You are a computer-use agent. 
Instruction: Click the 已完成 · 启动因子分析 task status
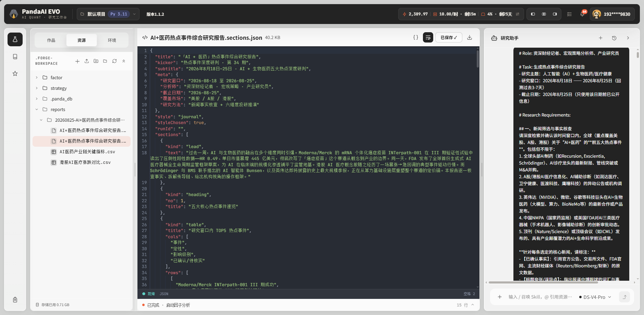tap(166, 305)
